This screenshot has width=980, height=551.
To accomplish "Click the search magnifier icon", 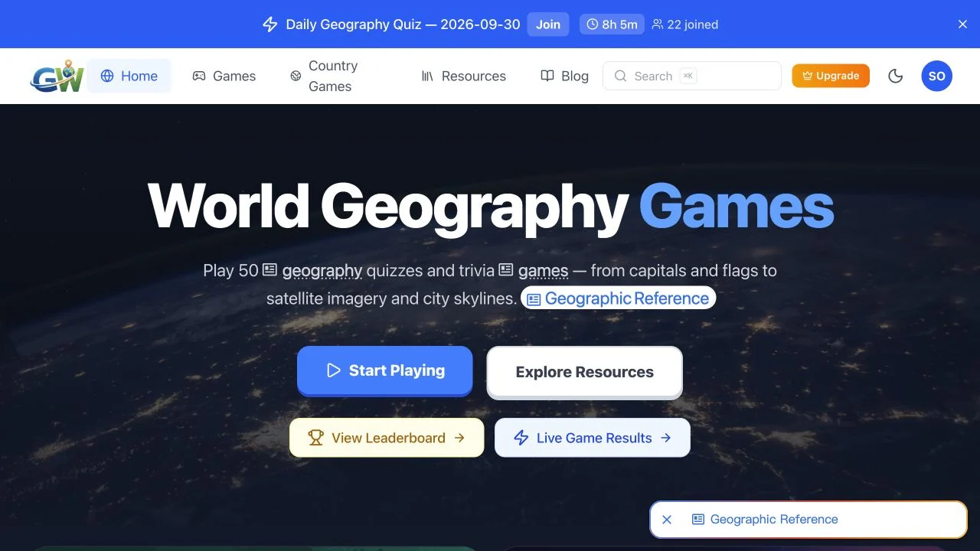I will coord(621,76).
